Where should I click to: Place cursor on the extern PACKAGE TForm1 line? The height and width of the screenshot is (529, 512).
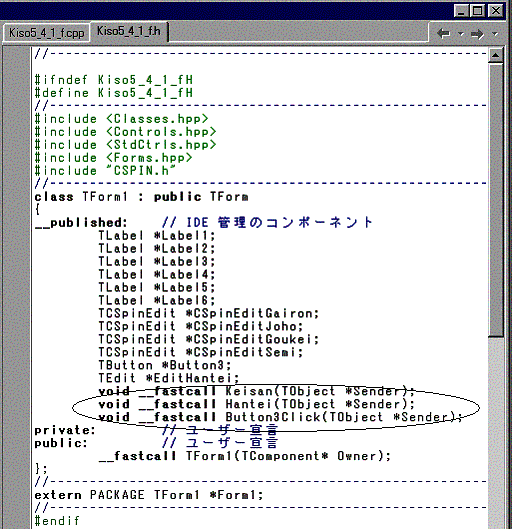[148, 495]
